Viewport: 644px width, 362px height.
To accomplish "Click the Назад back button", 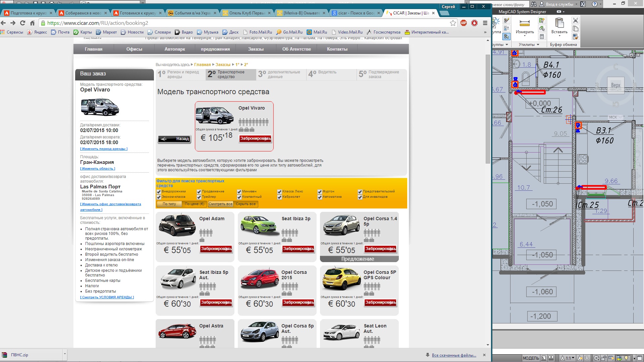I will [x=174, y=139].
